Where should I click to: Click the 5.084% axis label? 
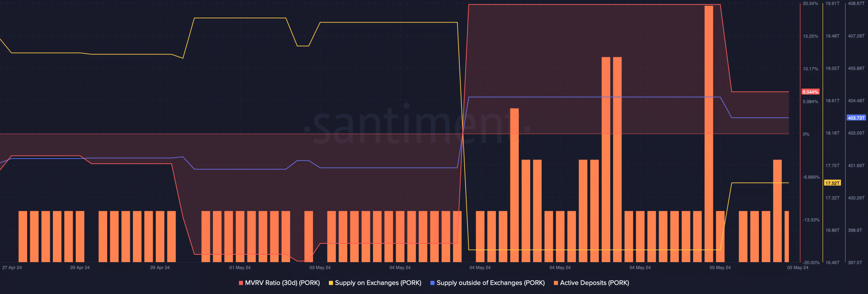[810, 101]
